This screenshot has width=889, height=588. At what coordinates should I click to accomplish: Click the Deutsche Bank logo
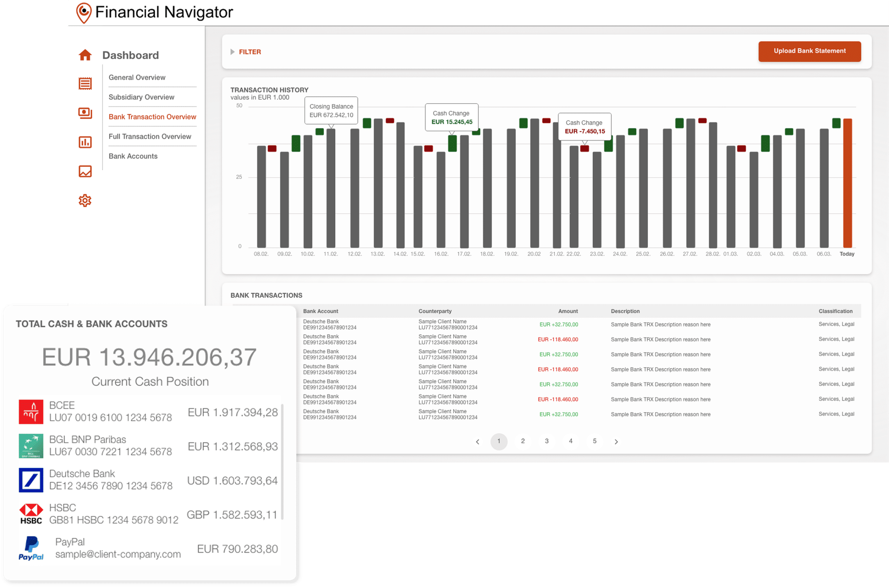[31, 480]
